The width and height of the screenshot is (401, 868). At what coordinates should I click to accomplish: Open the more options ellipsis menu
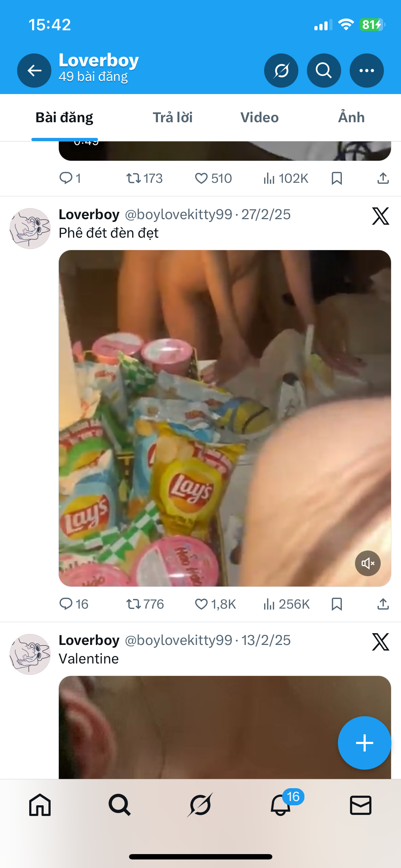point(366,71)
